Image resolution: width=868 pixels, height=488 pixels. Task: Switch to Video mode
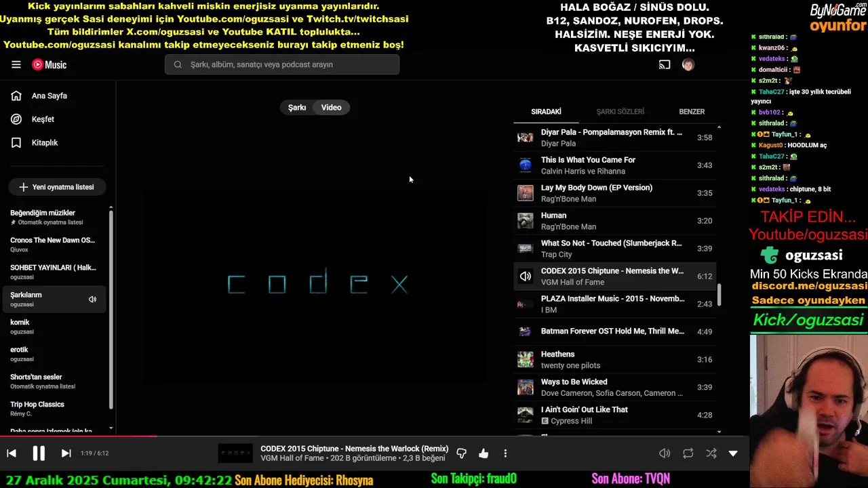(x=331, y=107)
